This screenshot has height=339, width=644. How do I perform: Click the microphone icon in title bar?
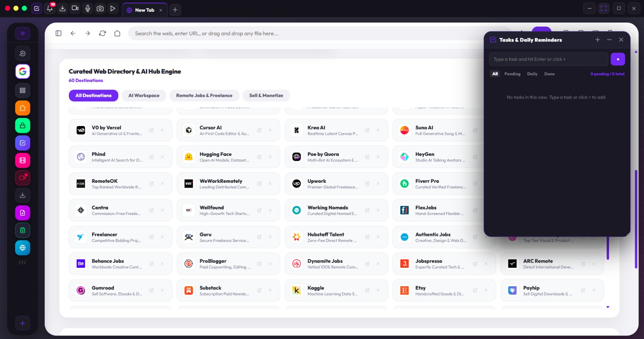coord(88,8)
